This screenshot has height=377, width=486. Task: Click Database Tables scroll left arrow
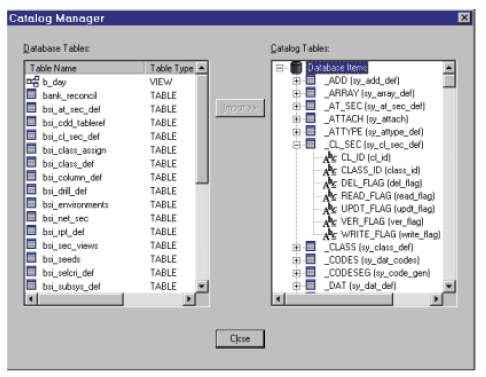click(31, 299)
